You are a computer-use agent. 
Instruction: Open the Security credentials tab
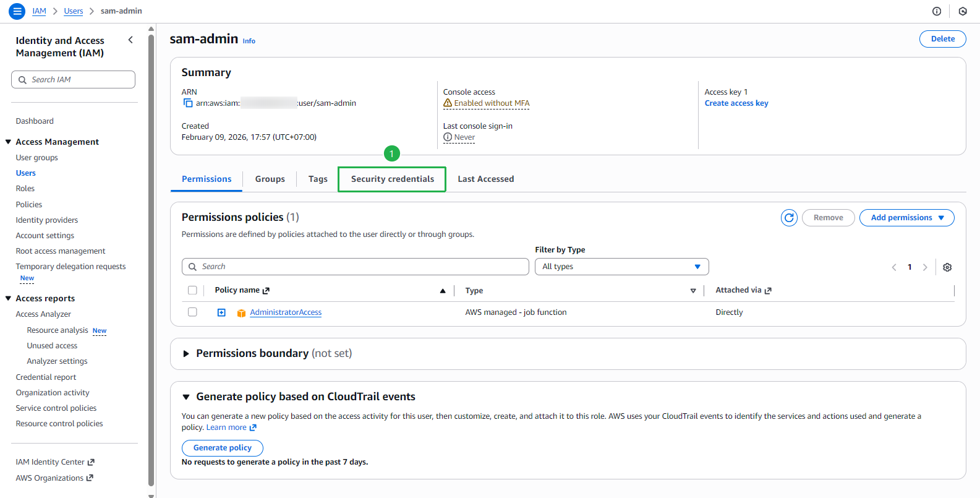(392, 179)
